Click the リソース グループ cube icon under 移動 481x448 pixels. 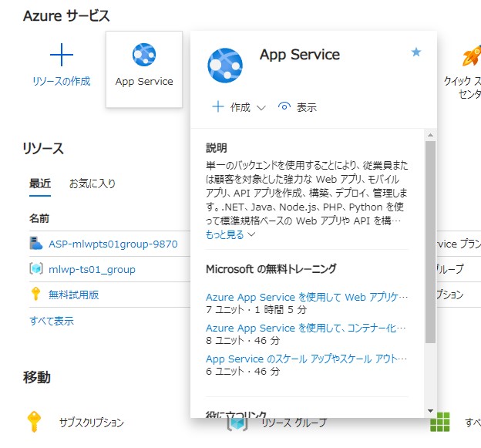point(237,424)
